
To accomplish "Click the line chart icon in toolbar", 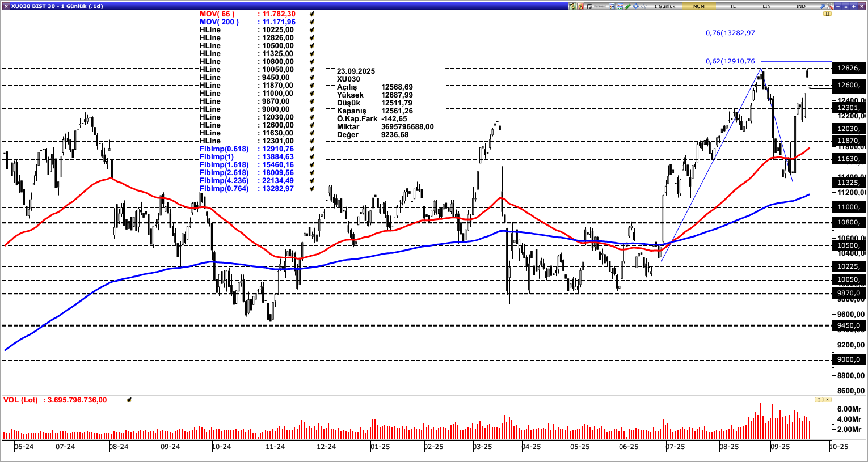I will pyautogui.click(x=620, y=6).
